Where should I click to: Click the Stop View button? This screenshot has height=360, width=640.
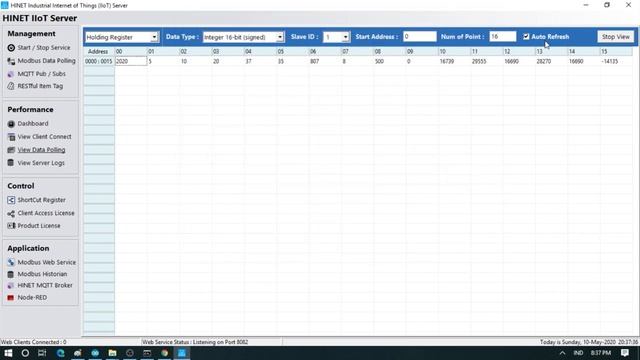(x=616, y=37)
